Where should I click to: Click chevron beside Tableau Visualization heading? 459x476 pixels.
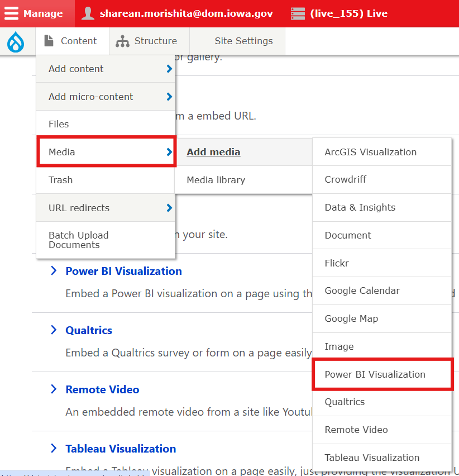[54, 448]
